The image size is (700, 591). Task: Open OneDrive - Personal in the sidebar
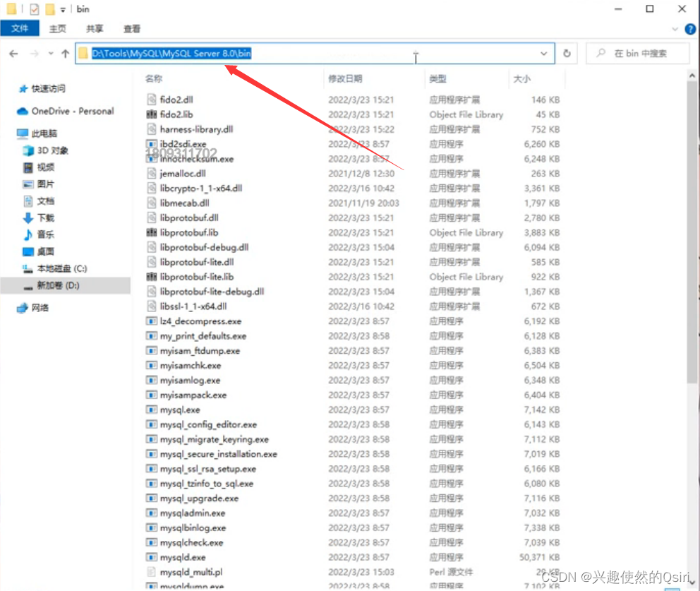tap(72, 111)
